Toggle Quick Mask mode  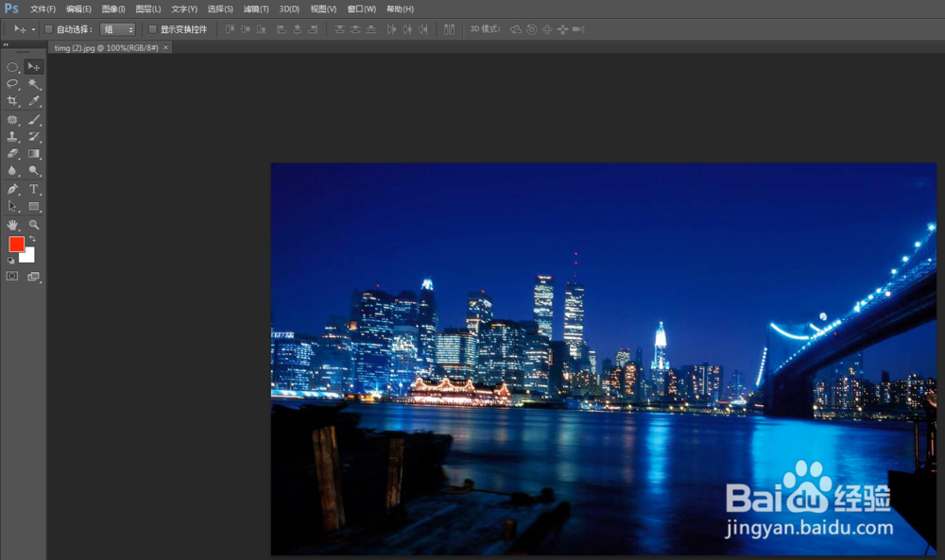[x=12, y=277]
